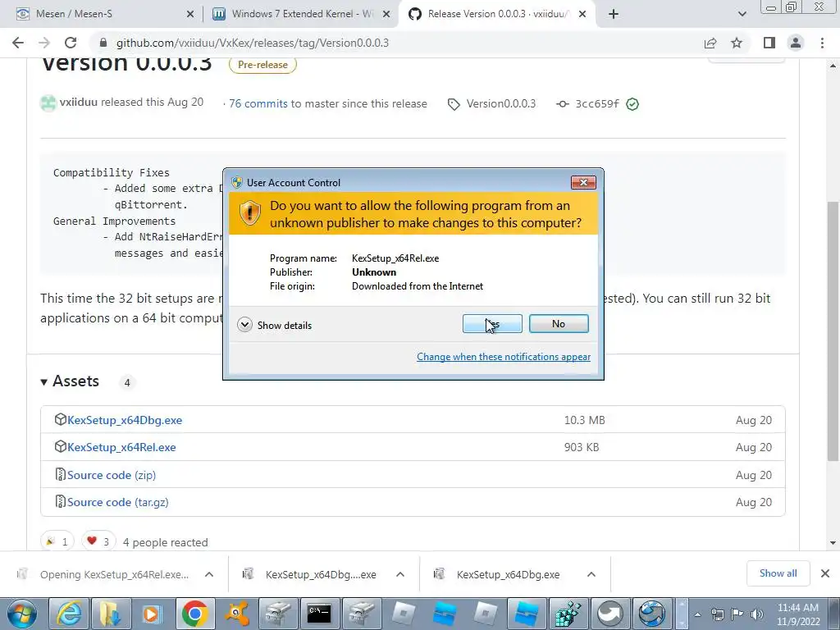
Task: Open Windows Explorer from taskbar
Action: (111, 614)
